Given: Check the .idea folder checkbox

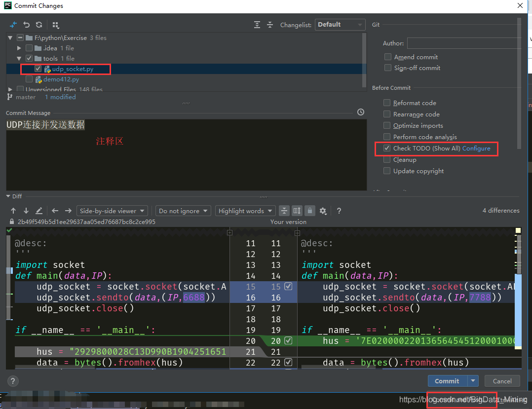Looking at the screenshot, I should point(29,48).
